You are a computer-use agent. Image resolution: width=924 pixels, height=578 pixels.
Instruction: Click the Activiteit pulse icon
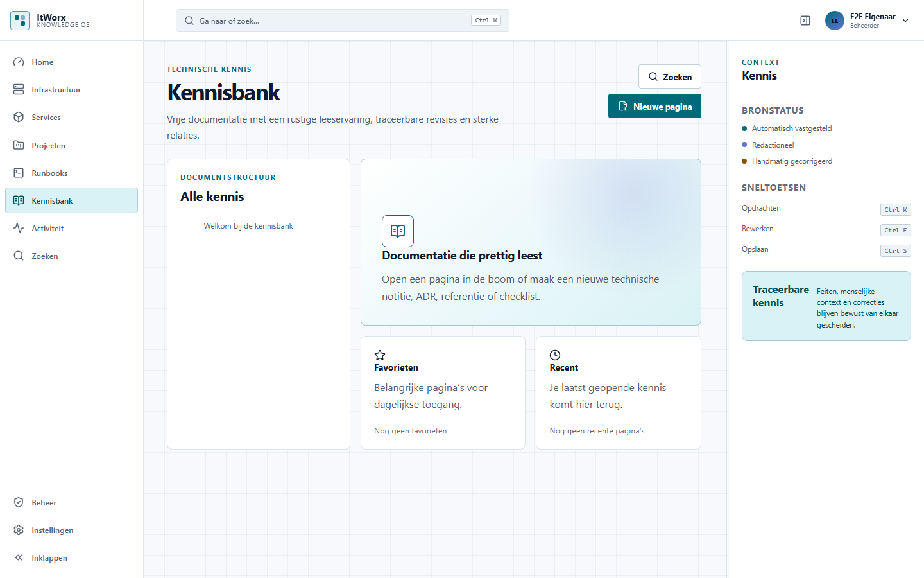(19, 228)
